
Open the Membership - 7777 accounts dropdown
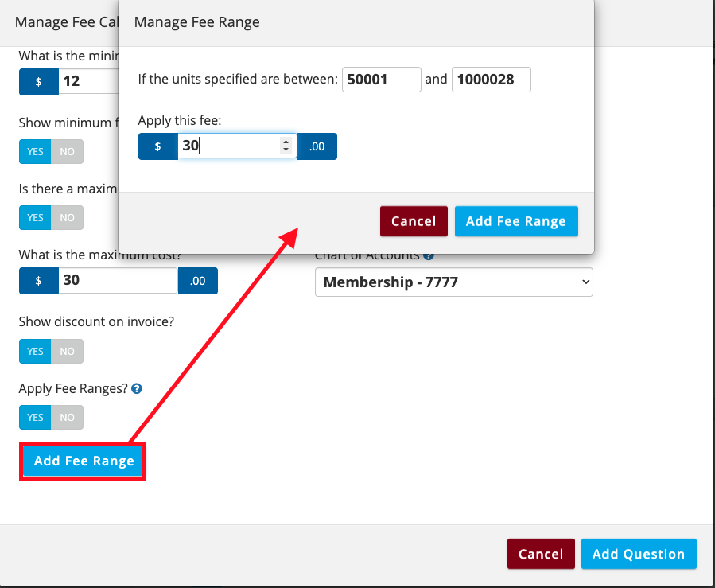coord(453,282)
